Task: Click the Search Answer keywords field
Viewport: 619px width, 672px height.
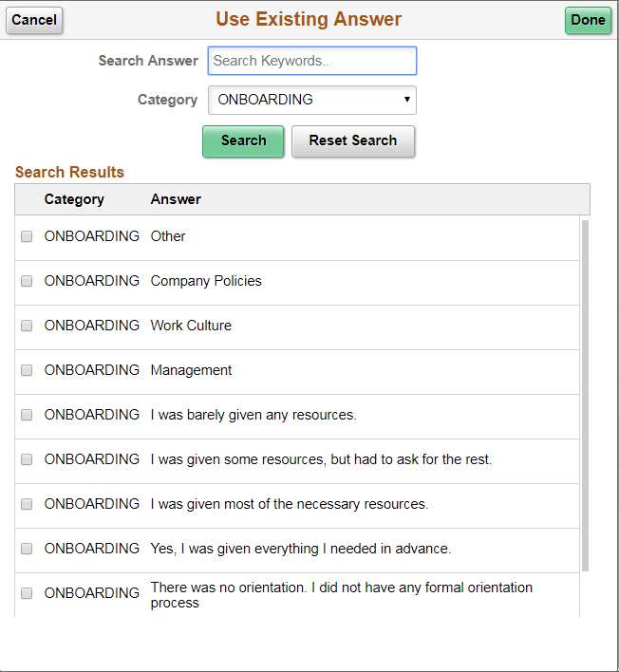Action: coord(311,61)
